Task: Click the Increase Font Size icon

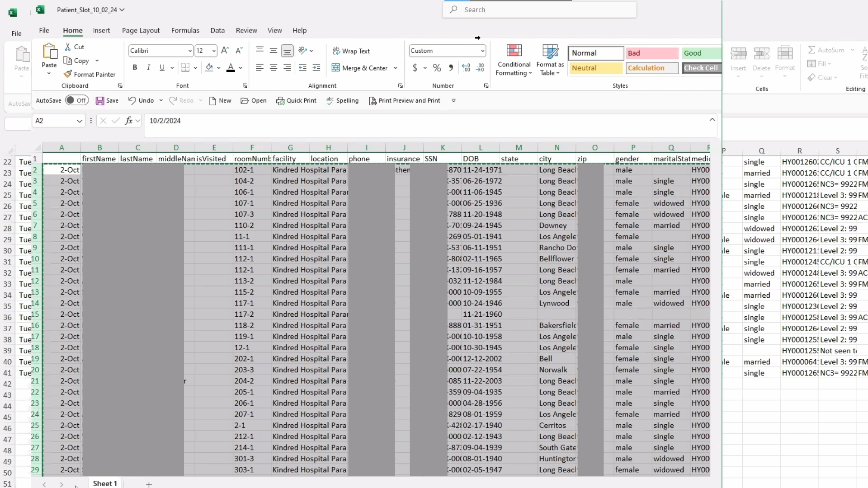Action: click(x=225, y=51)
